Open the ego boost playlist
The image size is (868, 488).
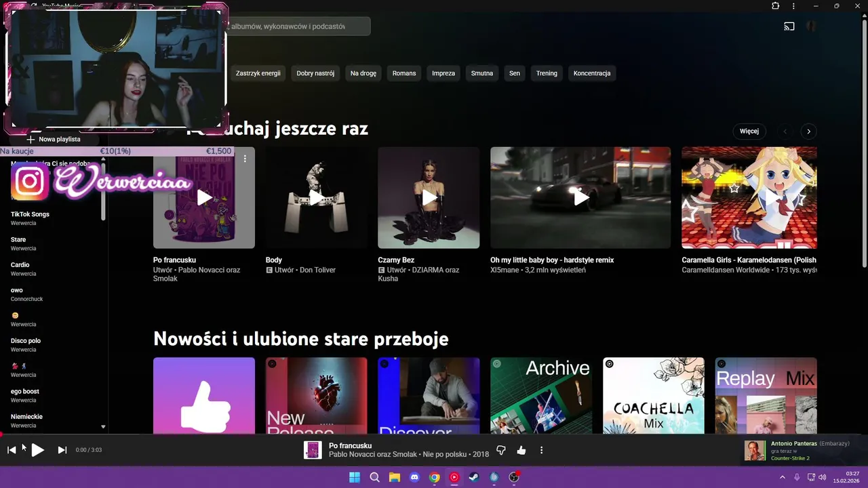25,391
